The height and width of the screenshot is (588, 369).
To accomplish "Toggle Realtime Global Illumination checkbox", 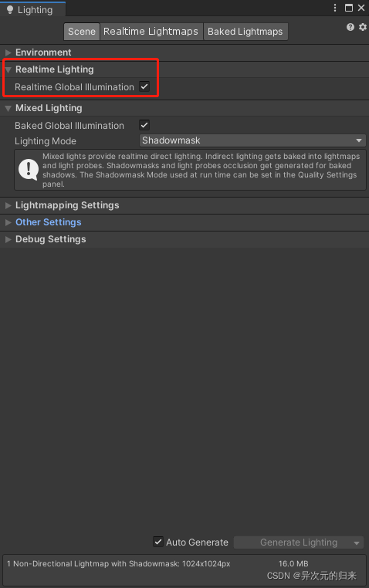I will pos(144,86).
